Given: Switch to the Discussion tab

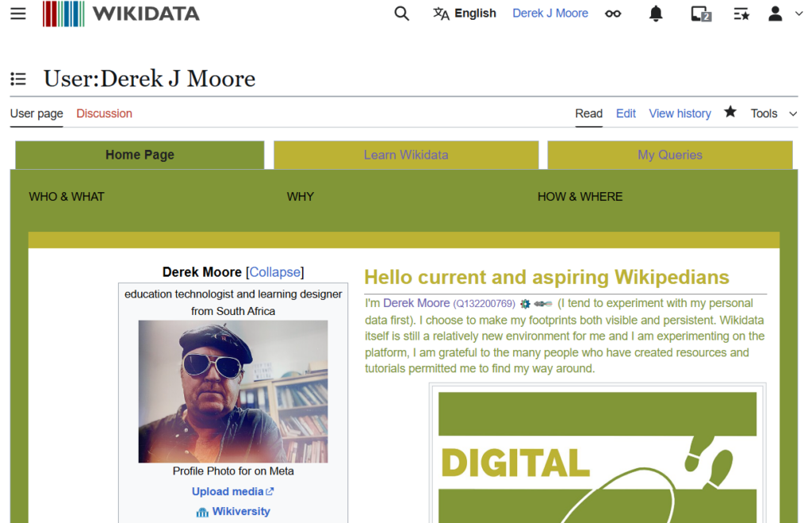Looking at the screenshot, I should [x=104, y=113].
